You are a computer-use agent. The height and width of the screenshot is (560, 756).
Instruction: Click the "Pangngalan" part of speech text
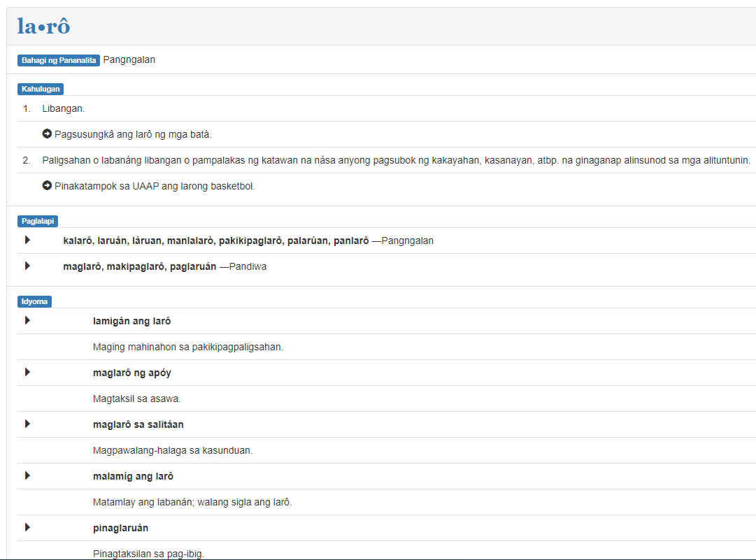coord(129,59)
